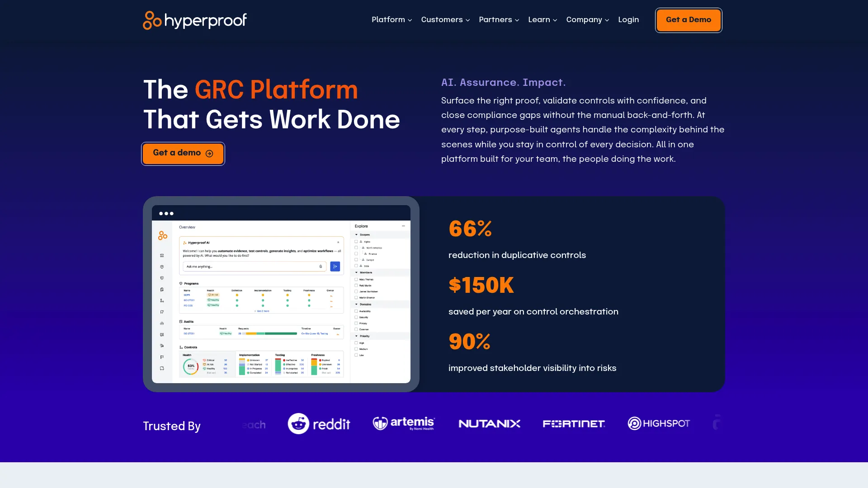
Task: Click the Implementation stacked bar in Controls
Action: click(242, 366)
